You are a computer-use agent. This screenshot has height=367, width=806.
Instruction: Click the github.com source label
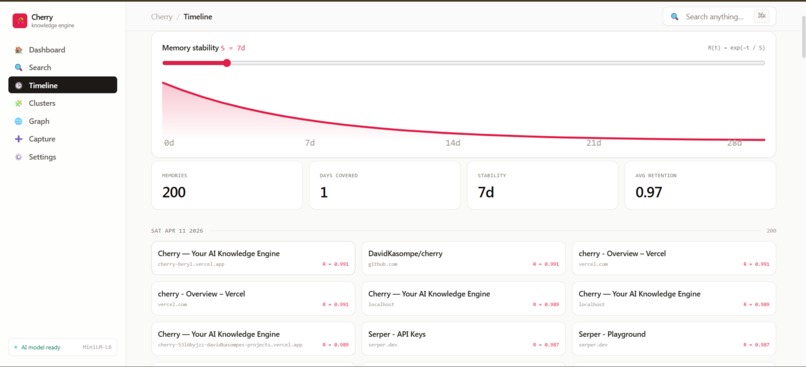tap(382, 264)
